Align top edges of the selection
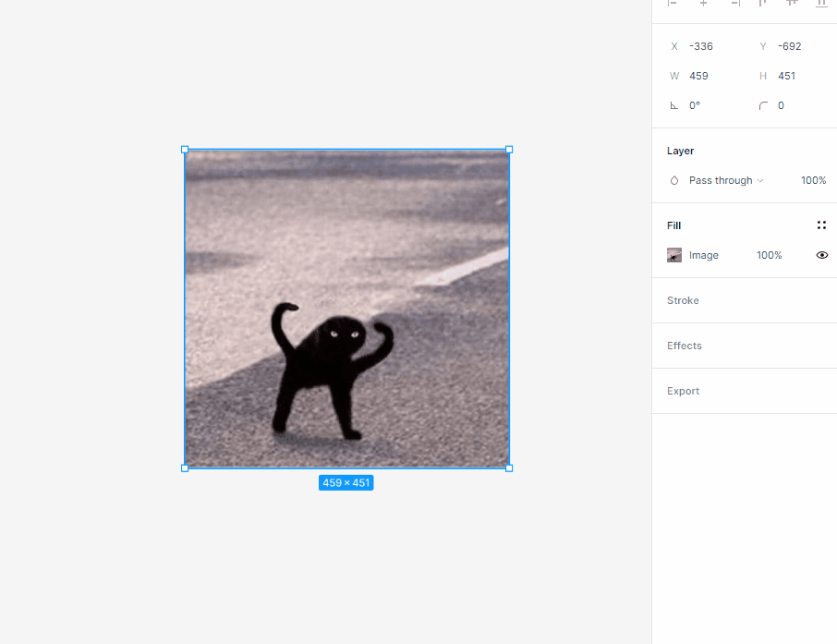The width and height of the screenshot is (837, 644). coord(762,5)
